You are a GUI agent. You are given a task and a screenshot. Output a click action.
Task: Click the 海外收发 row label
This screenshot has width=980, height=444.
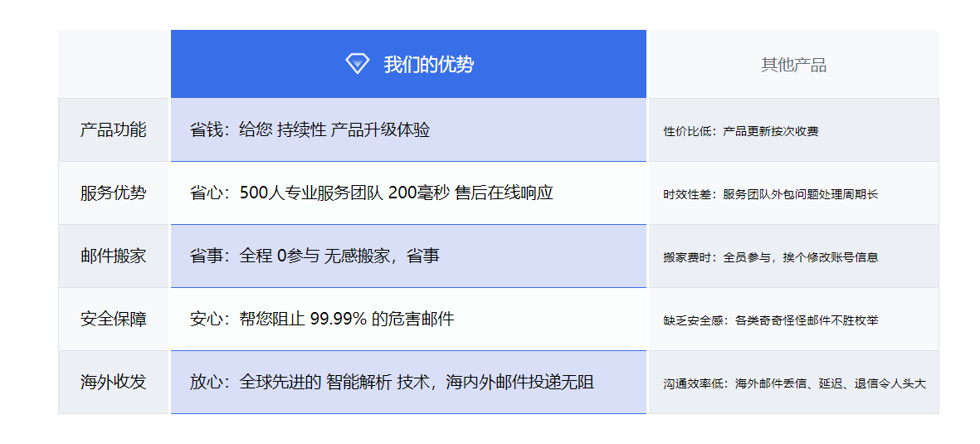[114, 383]
